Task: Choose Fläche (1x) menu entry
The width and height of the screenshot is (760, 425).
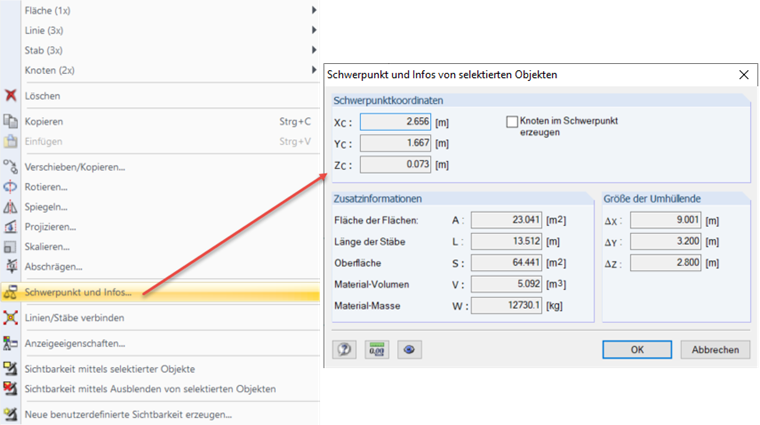Action: [160, 10]
